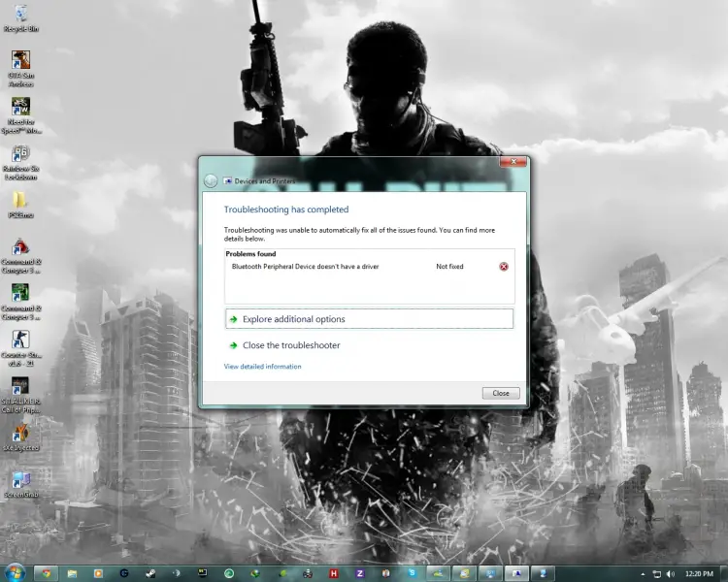
Task: Close the troubleshooter via red X
Action: [x=513, y=162]
